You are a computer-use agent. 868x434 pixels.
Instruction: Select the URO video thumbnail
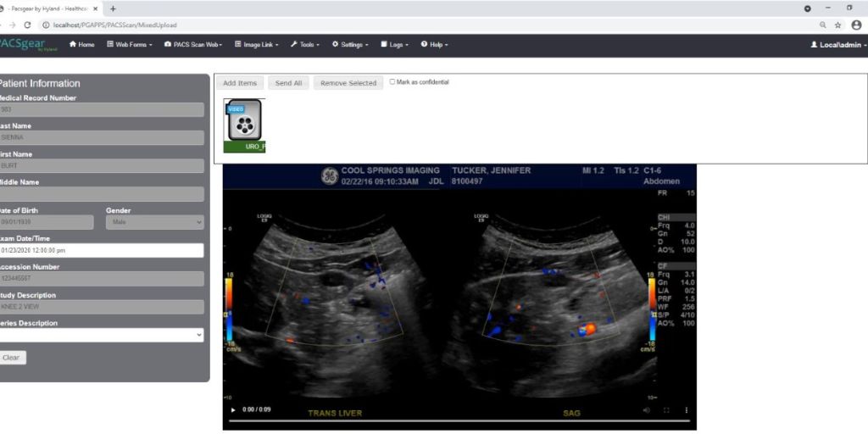pyautogui.click(x=244, y=125)
